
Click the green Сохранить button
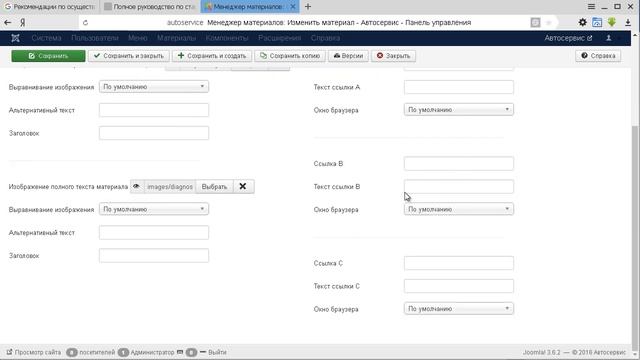click(48, 56)
